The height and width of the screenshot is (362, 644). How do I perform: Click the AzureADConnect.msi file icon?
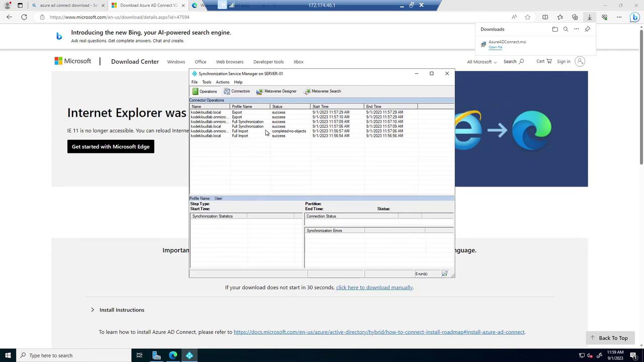484,44
